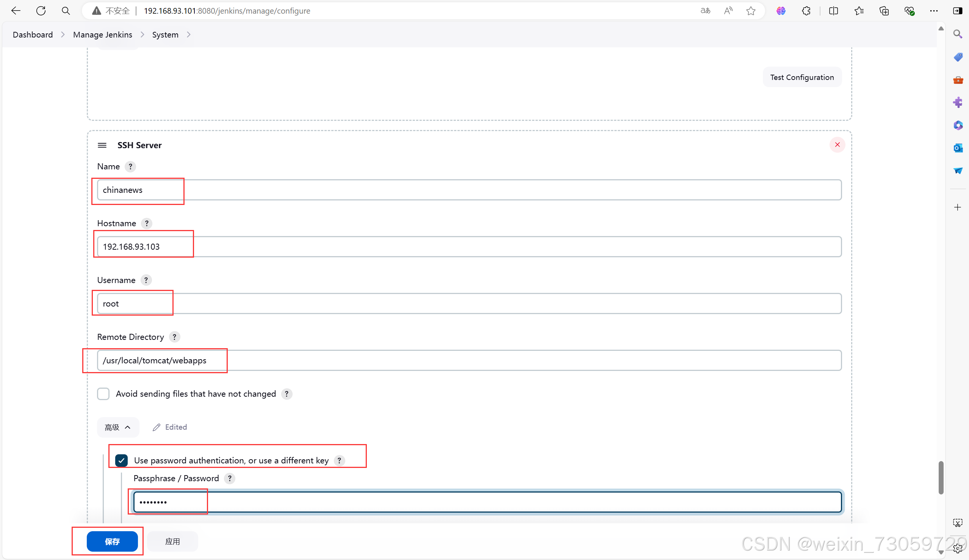The image size is (969, 560).
Task: Open the favorites list icon
Action: click(x=859, y=11)
